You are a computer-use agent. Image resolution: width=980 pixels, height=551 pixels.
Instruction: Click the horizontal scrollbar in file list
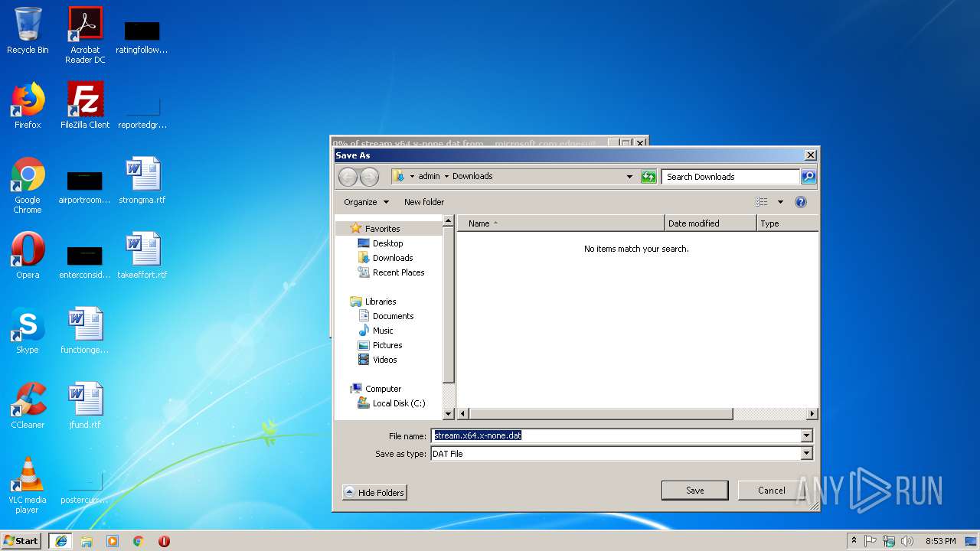600,414
